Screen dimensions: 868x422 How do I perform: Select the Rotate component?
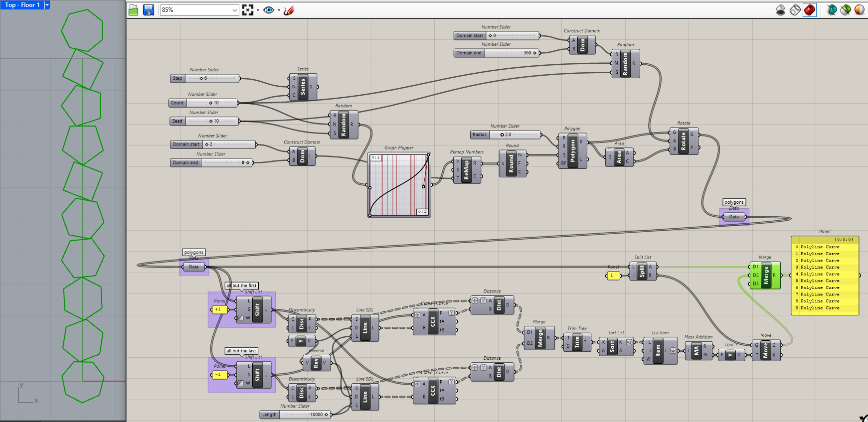[684, 141]
